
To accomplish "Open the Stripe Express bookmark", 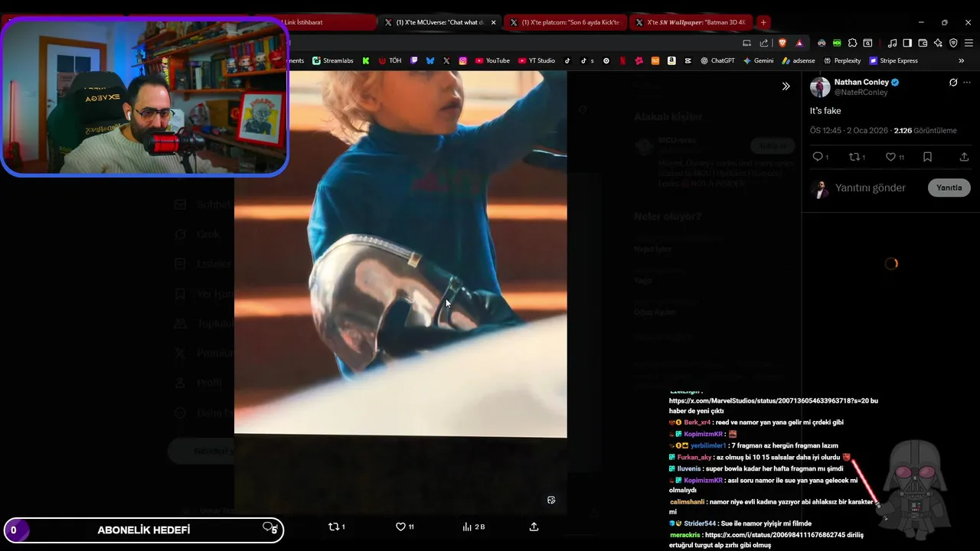I will click(x=893, y=60).
